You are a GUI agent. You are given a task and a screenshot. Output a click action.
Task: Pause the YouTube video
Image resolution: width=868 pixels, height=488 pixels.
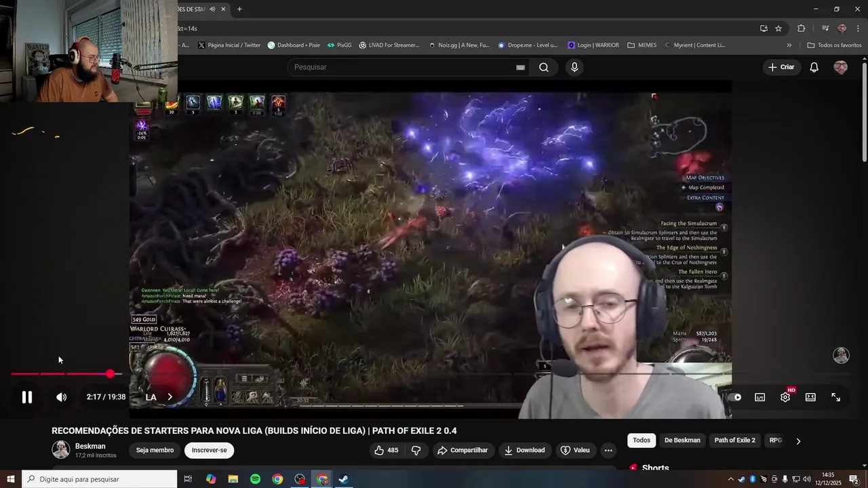(27, 397)
